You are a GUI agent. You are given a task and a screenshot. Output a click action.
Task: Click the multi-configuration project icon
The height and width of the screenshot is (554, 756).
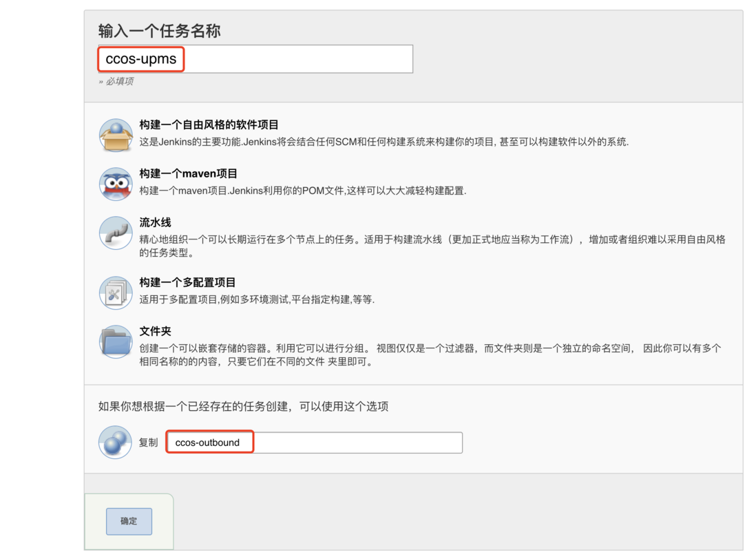(116, 292)
